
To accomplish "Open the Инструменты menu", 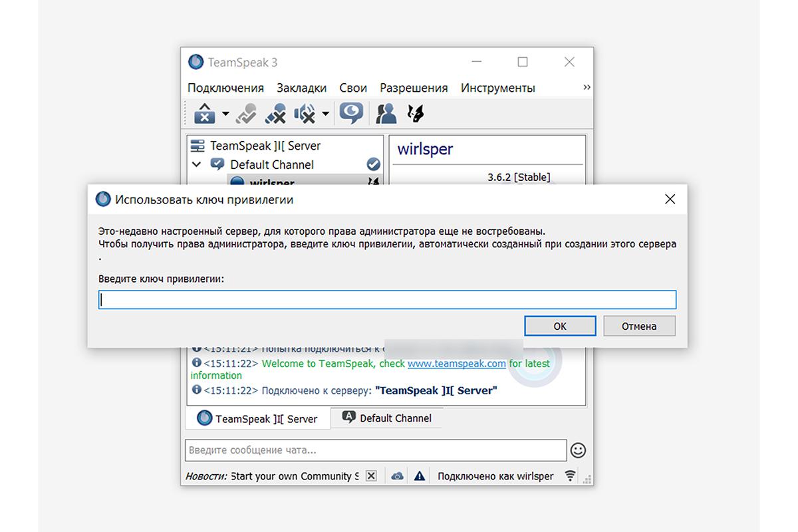I will click(497, 87).
